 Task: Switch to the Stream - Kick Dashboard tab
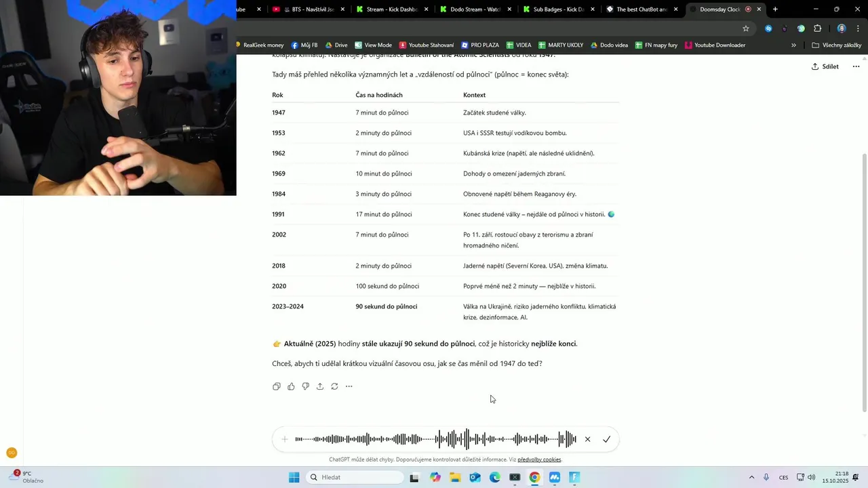coord(391,9)
